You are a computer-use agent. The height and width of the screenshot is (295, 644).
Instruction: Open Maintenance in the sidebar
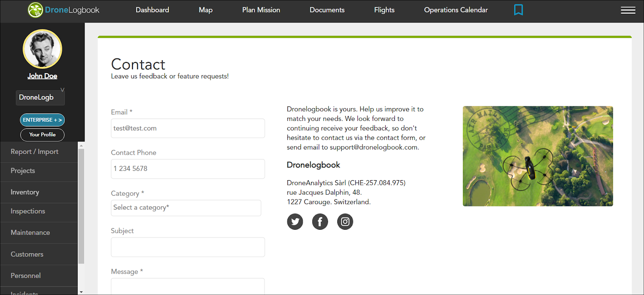point(39,233)
